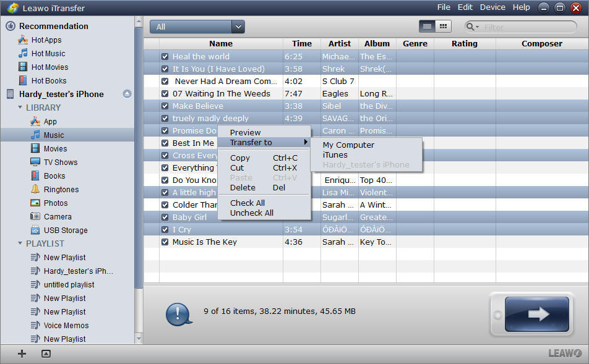Click the Camera icon in library
The image size is (589, 364).
click(x=35, y=216)
